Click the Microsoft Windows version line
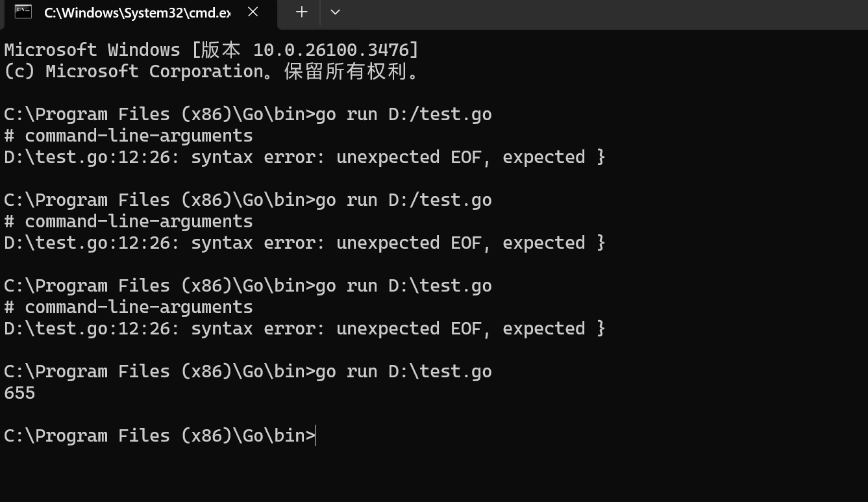Viewport: 868px width, 502px height. pyautogui.click(x=212, y=50)
